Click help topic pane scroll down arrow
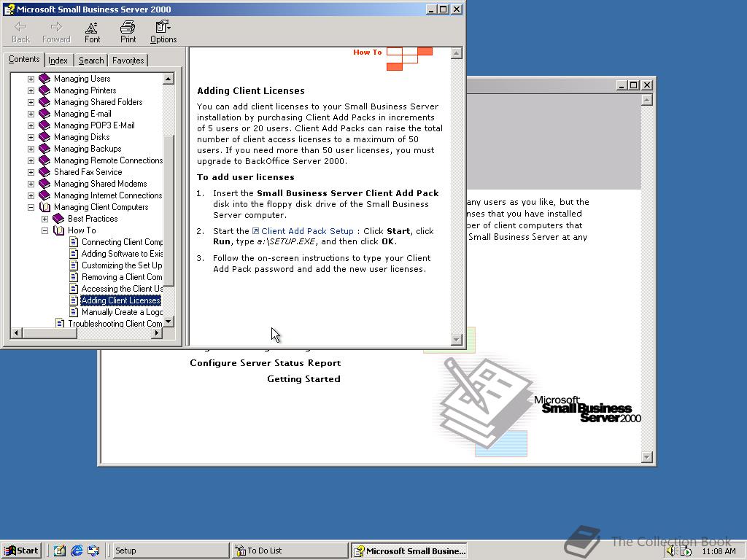Screen dimensions: 747x560 [x=457, y=340]
